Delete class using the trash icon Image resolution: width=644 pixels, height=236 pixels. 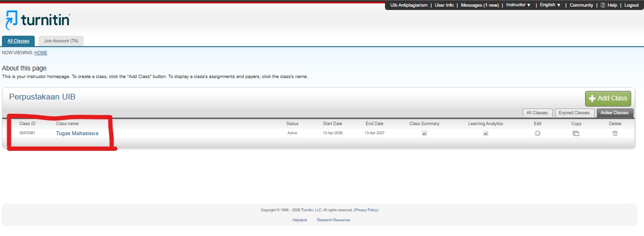click(x=615, y=133)
